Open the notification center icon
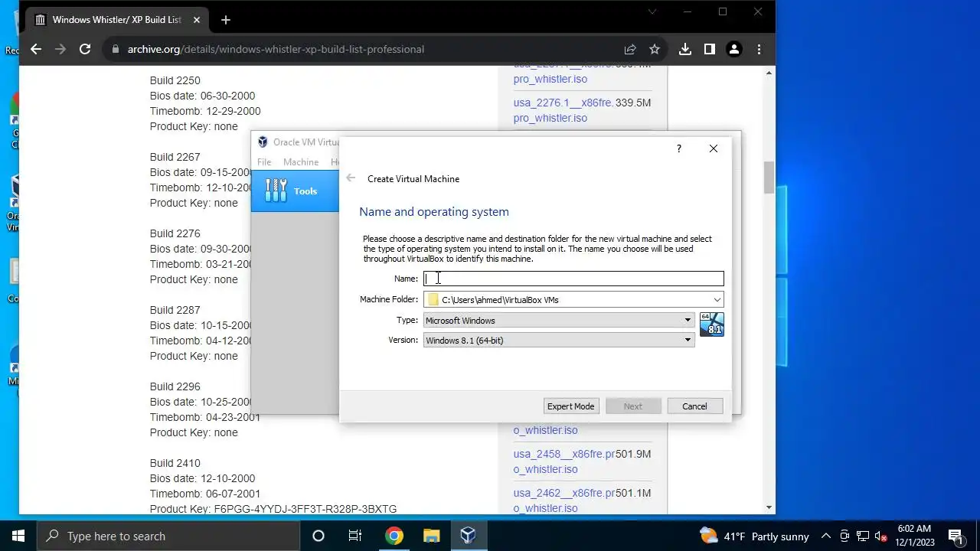Viewport: 980px width, 551px height. 955,536
